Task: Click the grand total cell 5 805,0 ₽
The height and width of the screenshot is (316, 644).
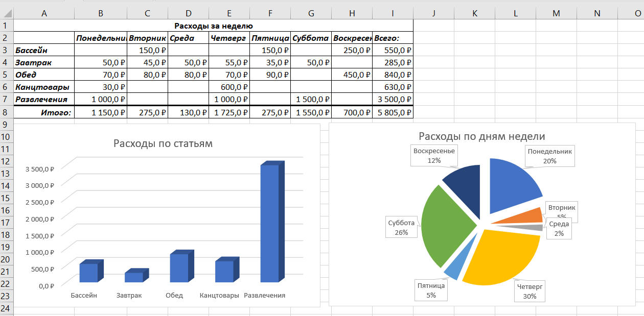Action: [x=393, y=112]
